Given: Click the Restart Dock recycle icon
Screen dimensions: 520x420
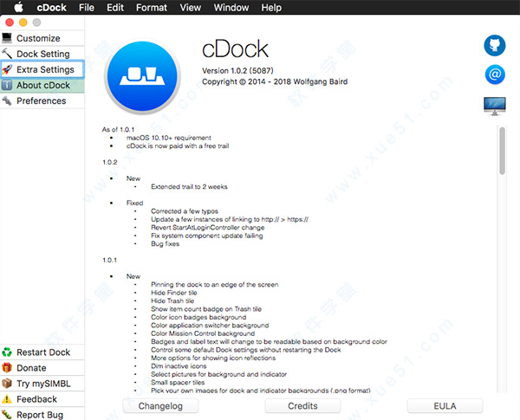Looking at the screenshot, I should click(7, 352).
